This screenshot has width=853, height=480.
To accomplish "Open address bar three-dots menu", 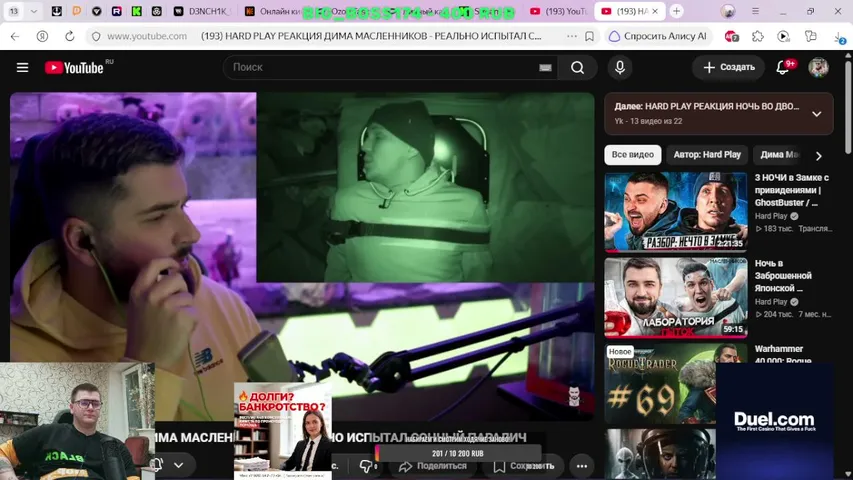I will tap(571, 36).
